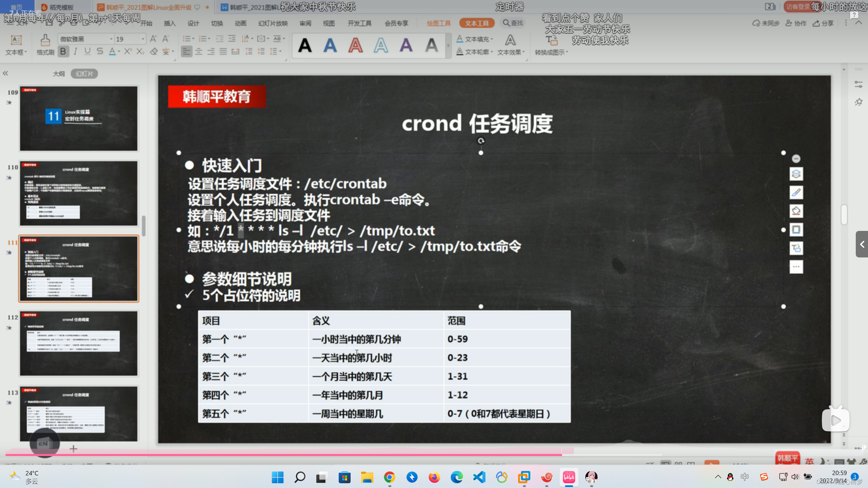The height and width of the screenshot is (488, 868).
Task: Click the star icon in right sidebar
Action: [x=858, y=102]
